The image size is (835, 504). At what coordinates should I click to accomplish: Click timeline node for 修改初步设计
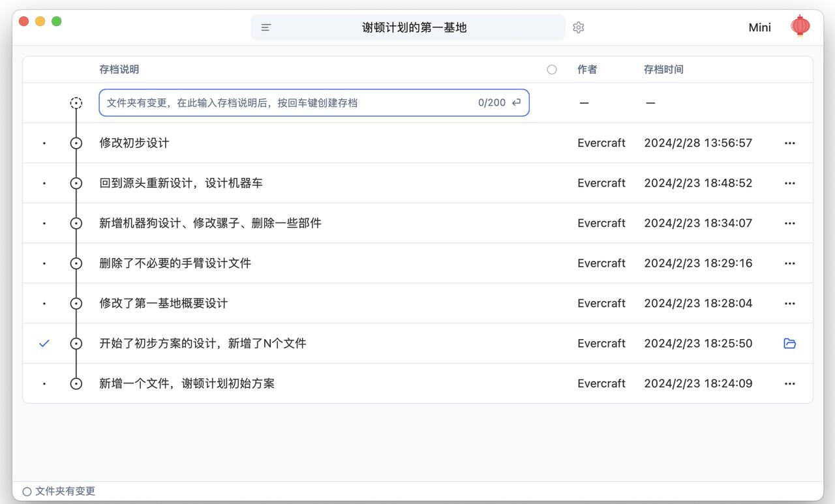76,143
